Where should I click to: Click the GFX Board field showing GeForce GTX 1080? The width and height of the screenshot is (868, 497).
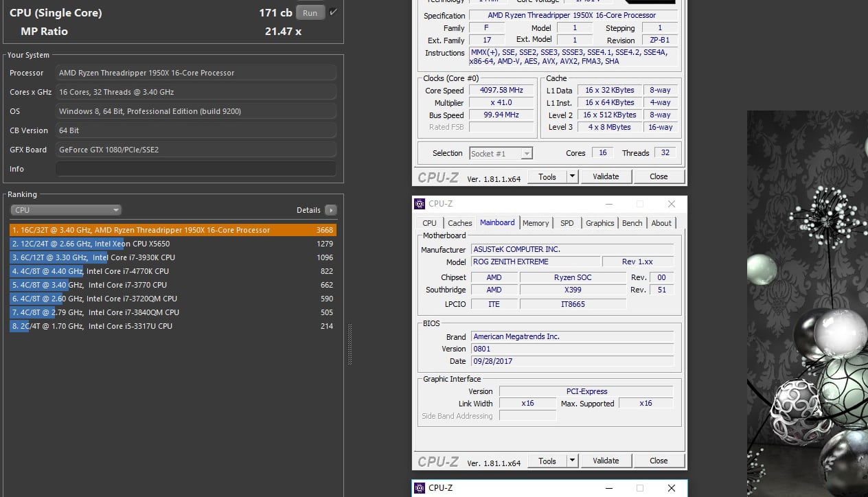(x=196, y=150)
